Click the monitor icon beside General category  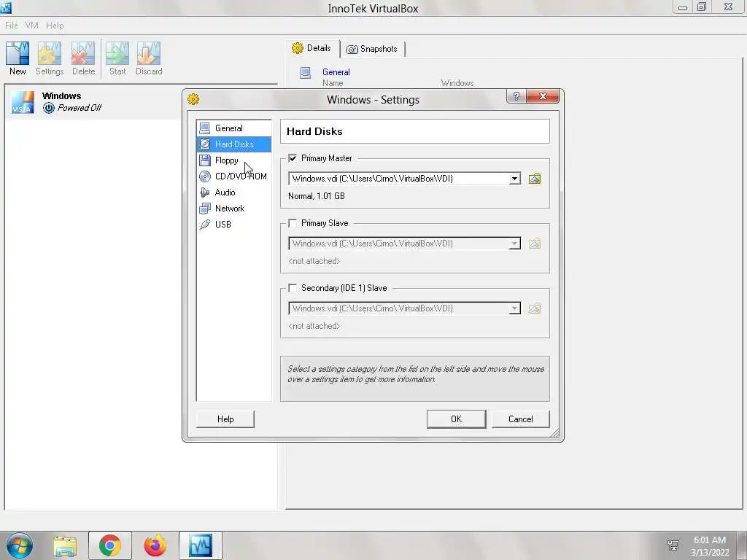click(205, 128)
